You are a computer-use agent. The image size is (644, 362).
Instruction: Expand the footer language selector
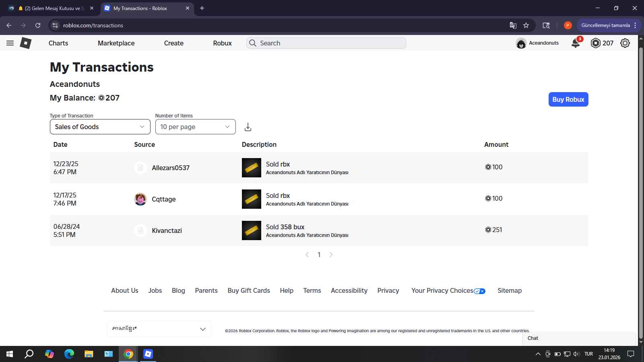159,329
